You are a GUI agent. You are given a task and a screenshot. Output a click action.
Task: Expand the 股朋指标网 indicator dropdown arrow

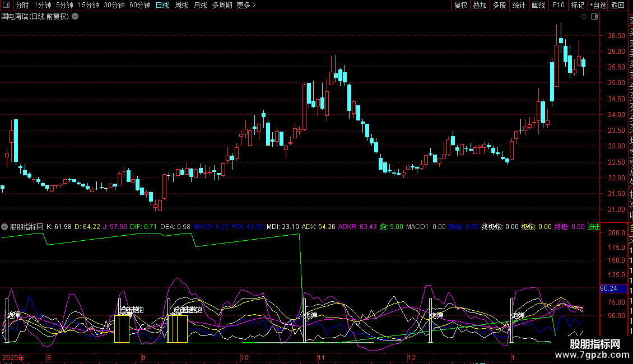(x=5, y=227)
